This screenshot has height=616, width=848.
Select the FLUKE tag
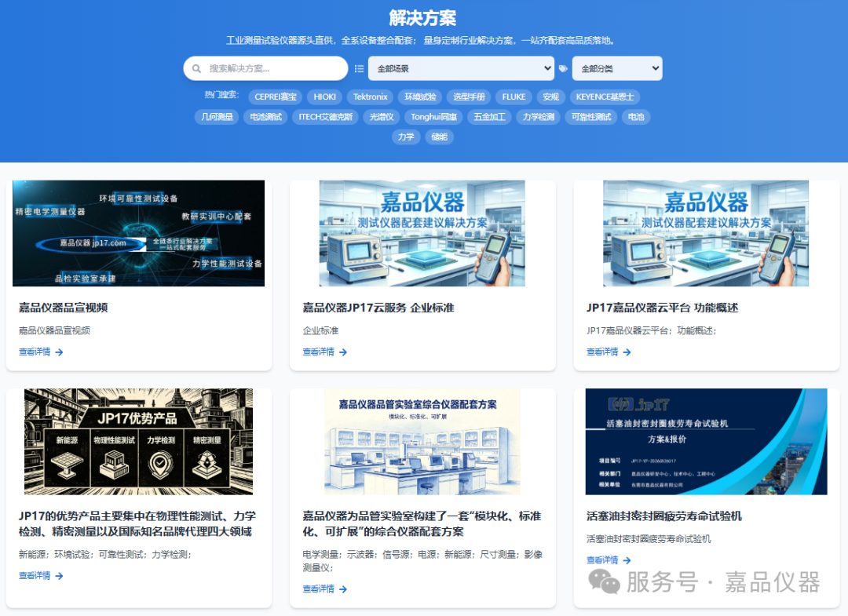(x=514, y=97)
